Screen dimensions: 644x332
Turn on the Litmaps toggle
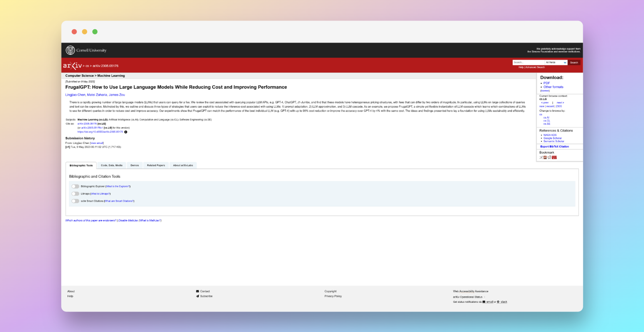click(x=75, y=194)
